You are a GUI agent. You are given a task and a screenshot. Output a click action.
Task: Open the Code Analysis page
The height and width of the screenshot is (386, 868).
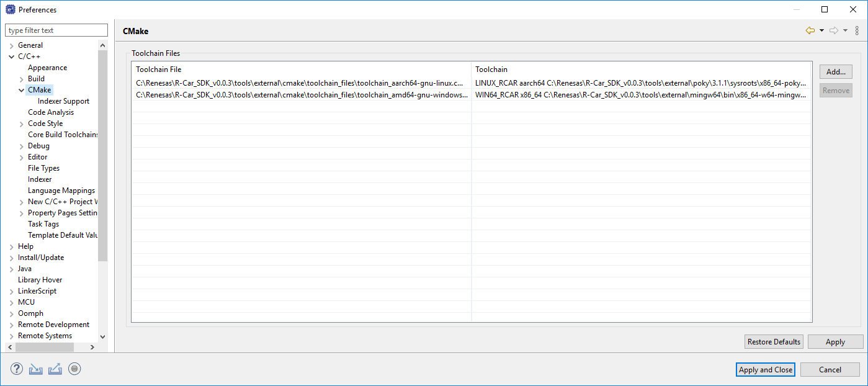[51, 112]
